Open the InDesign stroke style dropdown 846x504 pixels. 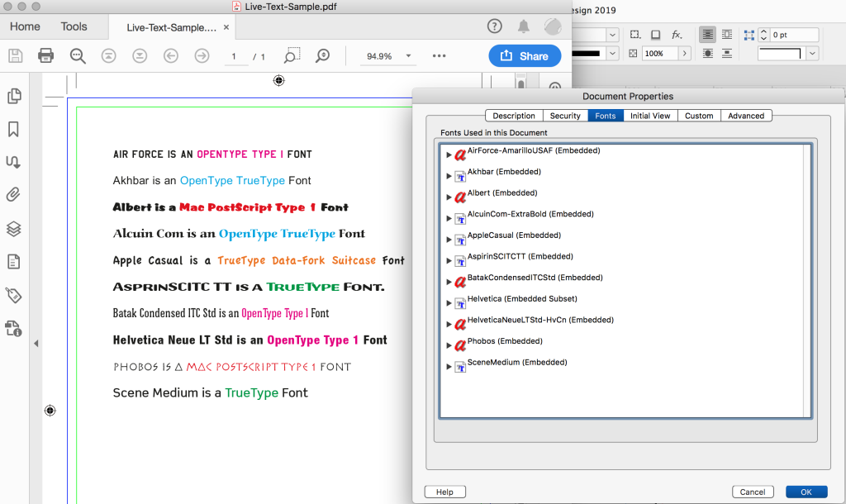612,54
